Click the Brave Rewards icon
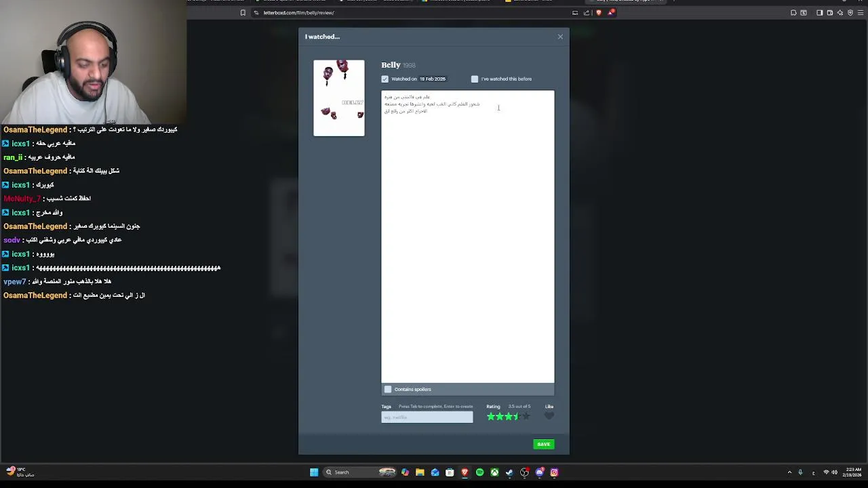 [611, 12]
